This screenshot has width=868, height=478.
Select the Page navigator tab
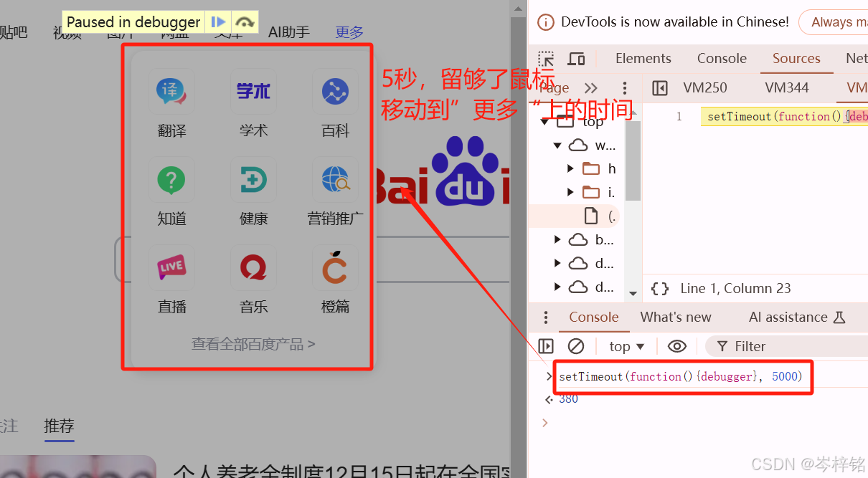point(554,88)
